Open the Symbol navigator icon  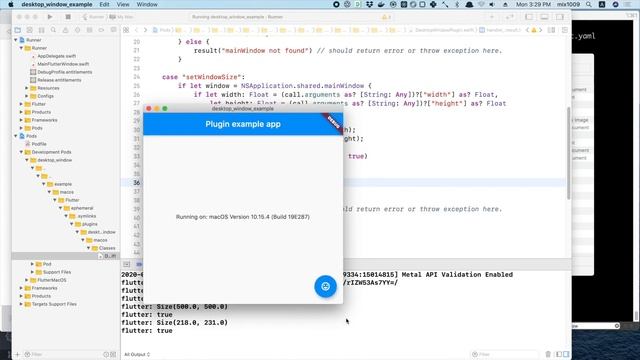(41, 30)
